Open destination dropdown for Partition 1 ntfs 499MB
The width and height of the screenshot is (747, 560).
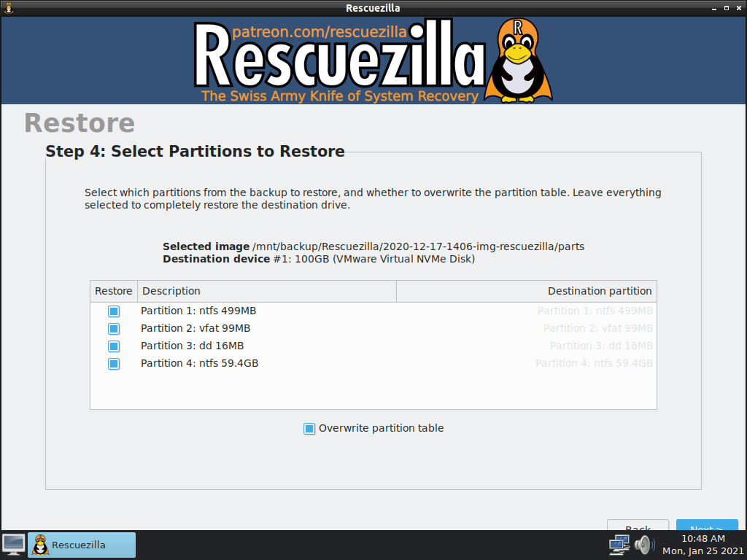595,311
